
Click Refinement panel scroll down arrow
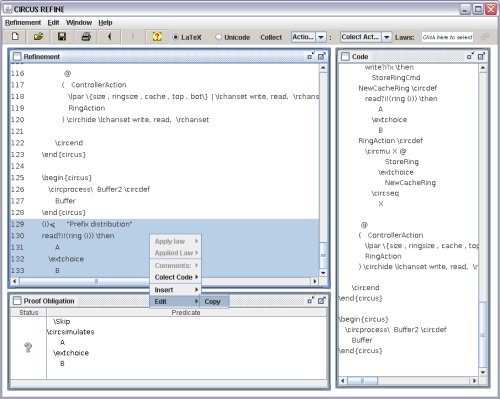[323, 273]
